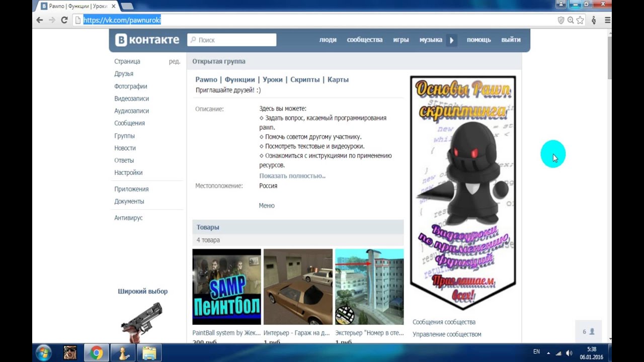644x362 pixels.
Task: Log out via выйти link
Action: point(511,40)
